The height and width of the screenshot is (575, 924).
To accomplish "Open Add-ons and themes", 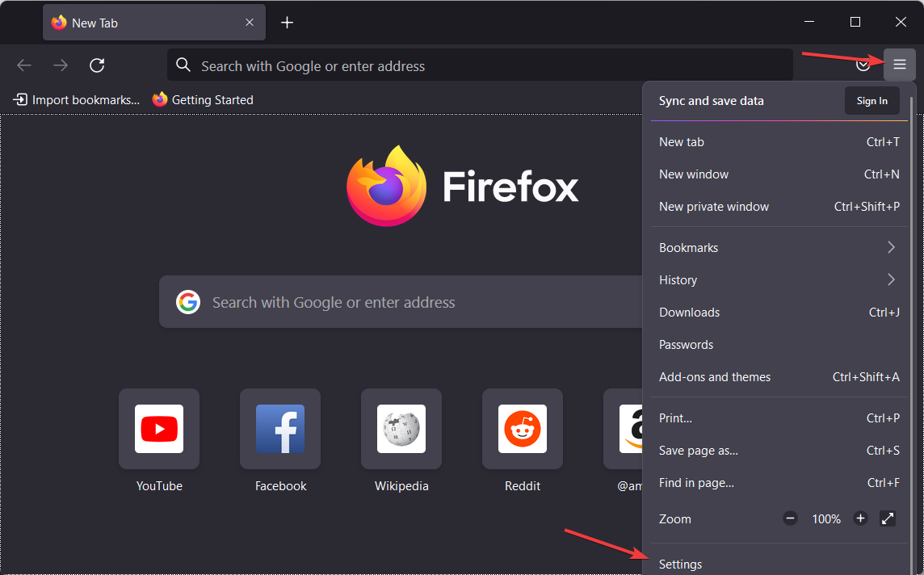I will (x=779, y=377).
